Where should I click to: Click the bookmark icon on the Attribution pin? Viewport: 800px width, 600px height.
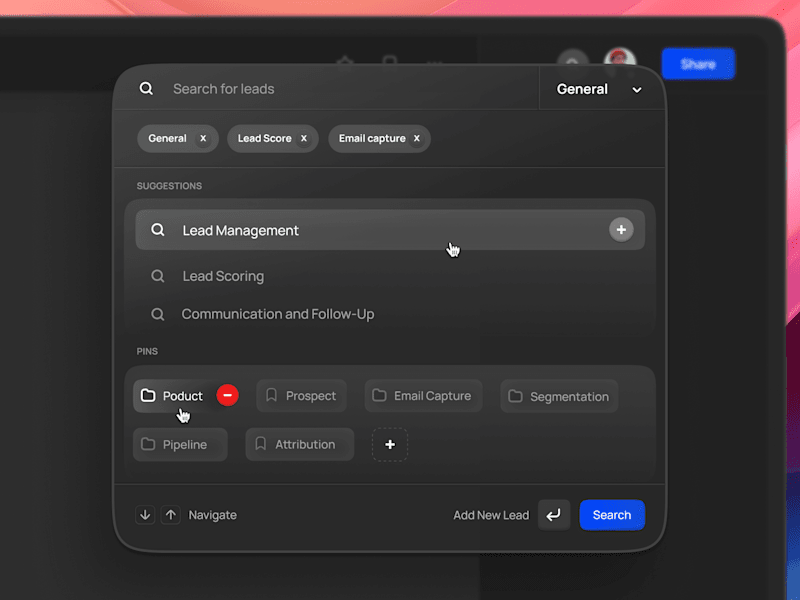pos(261,444)
